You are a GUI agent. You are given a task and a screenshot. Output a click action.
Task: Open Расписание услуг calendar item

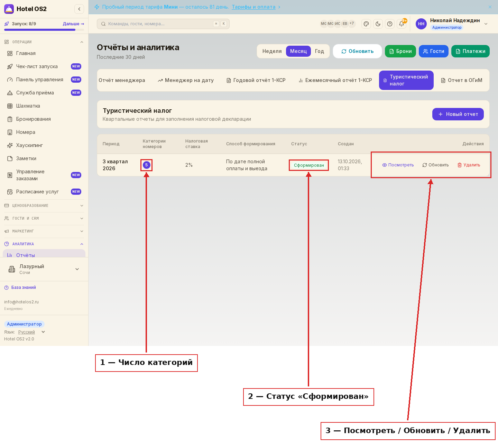pyautogui.click(x=44, y=192)
